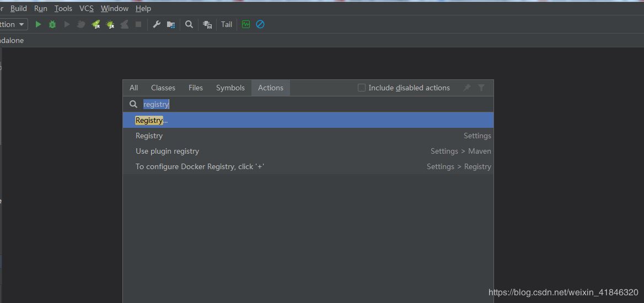The width and height of the screenshot is (644, 303).
Task: Click the Search Everywhere magnifier in toolbar
Action: [x=189, y=24]
